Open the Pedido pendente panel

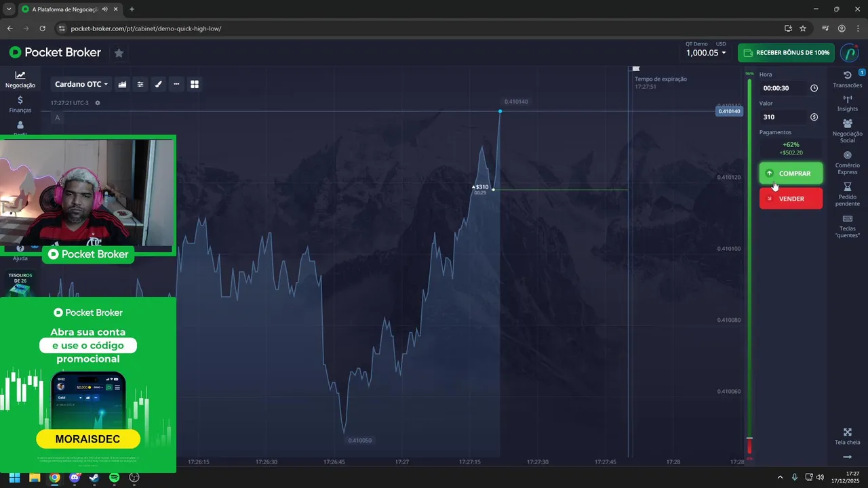click(x=848, y=195)
